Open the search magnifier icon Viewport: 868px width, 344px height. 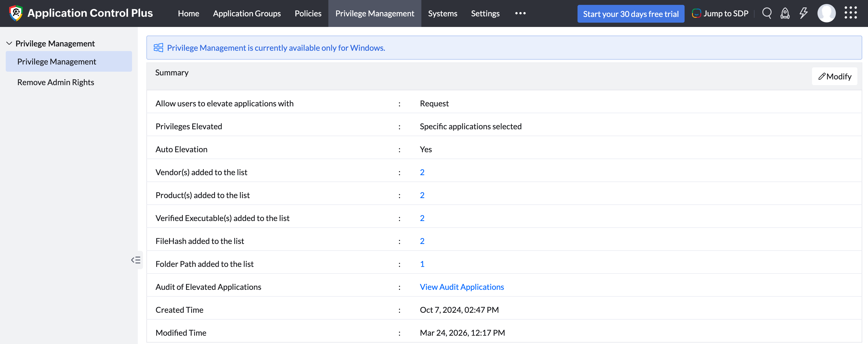767,13
